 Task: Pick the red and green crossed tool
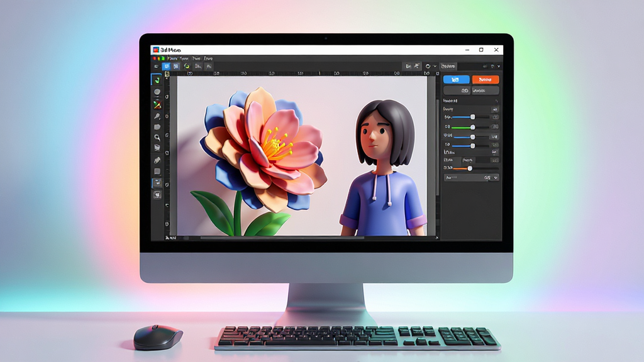157,105
